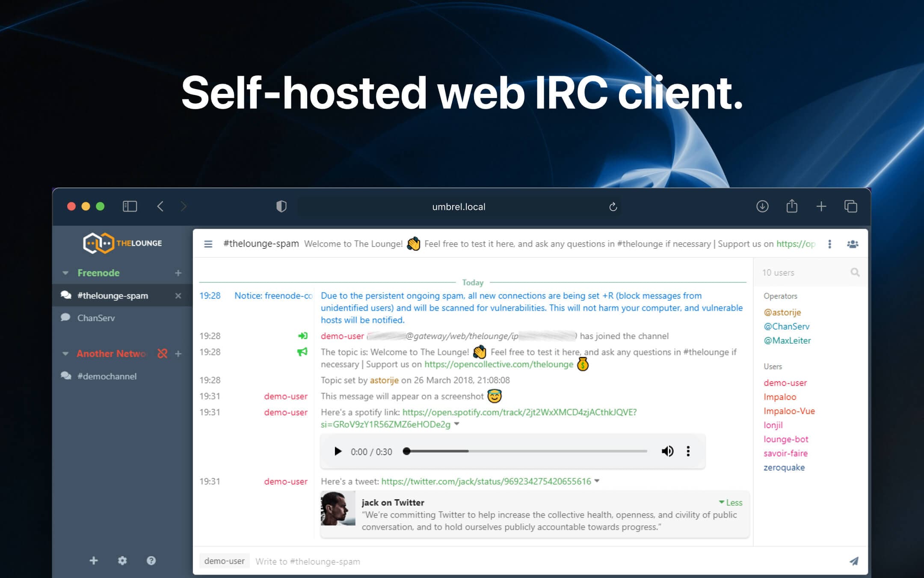Image resolution: width=924 pixels, height=578 pixels.
Task: Play the Spotify audio preview
Action: 338,451
